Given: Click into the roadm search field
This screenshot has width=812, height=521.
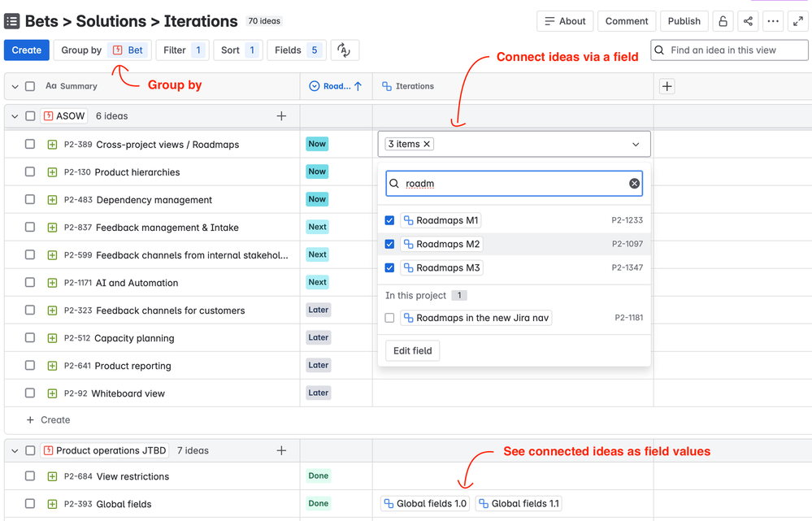Looking at the screenshot, I should (x=514, y=184).
